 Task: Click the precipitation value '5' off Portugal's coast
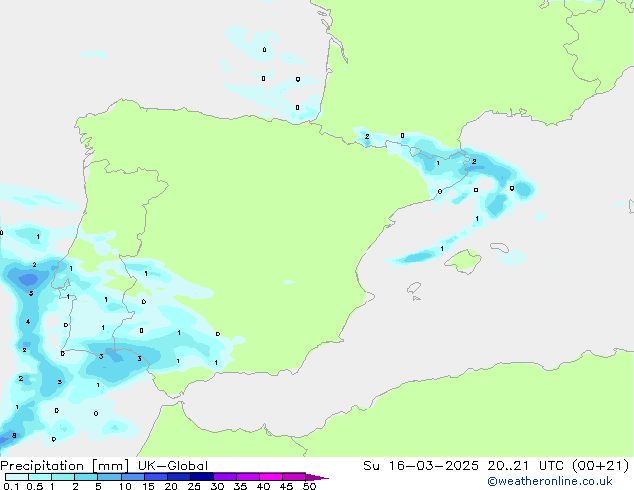31,293
